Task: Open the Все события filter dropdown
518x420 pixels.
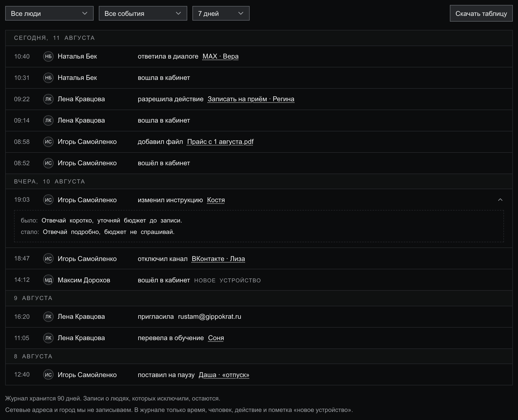Action: click(x=143, y=13)
